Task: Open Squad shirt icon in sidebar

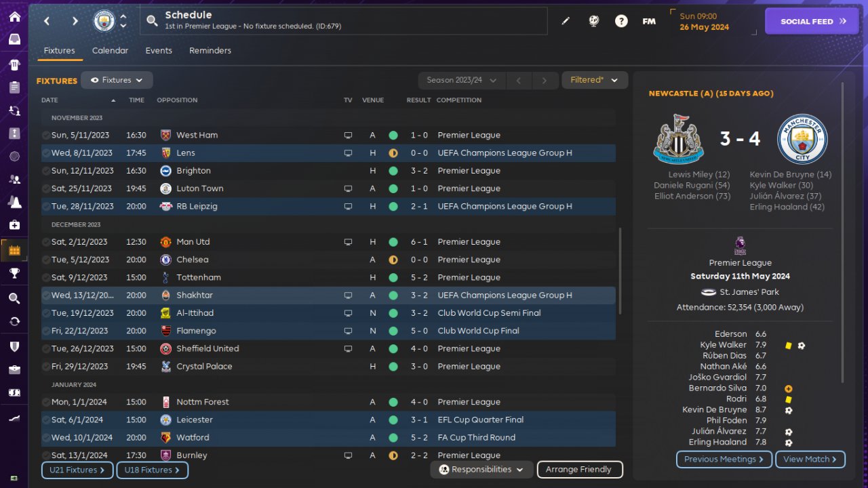Action: (x=14, y=65)
